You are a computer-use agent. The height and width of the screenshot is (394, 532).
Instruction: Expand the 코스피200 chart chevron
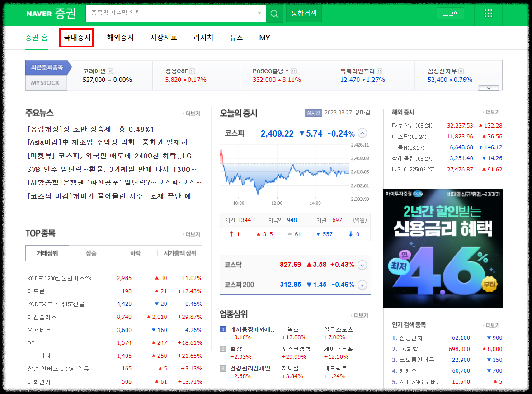pyautogui.click(x=363, y=285)
